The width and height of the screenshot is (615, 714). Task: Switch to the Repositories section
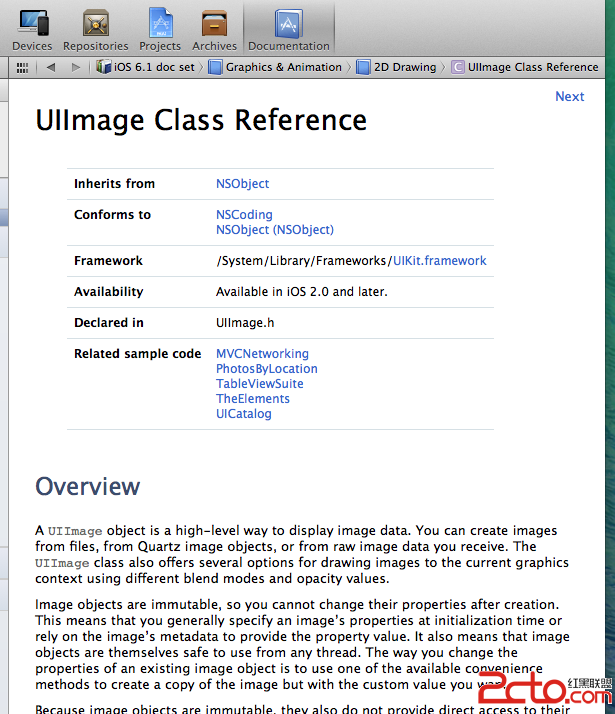(x=95, y=28)
